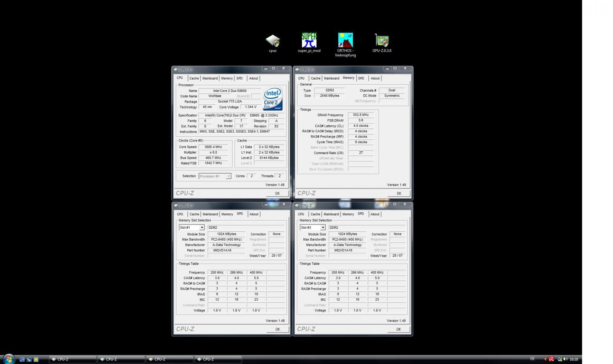
Task: Open the Avira red umbrella tray icon
Action: 551,359
